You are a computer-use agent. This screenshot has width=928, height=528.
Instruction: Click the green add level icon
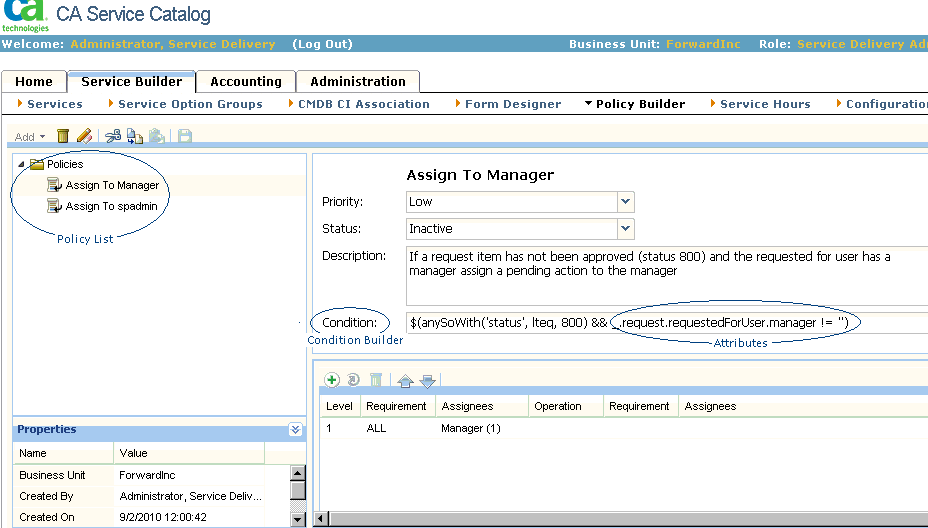(x=332, y=380)
